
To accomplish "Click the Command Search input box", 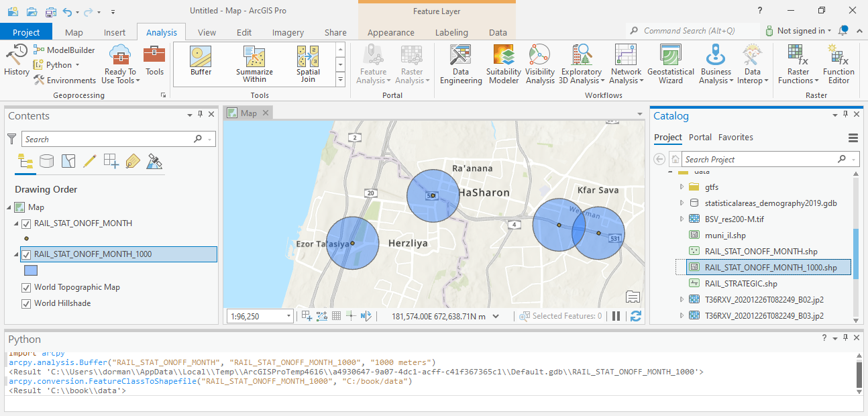I will pyautogui.click(x=691, y=31).
